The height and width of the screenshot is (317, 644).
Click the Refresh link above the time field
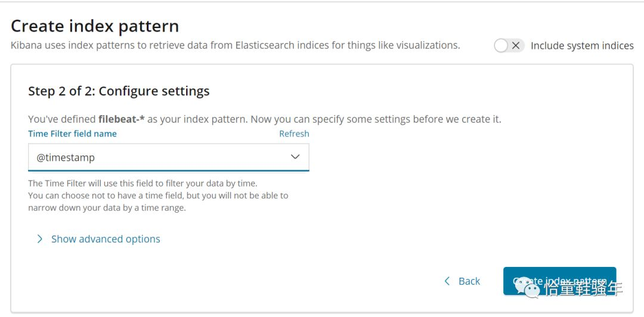294,133
